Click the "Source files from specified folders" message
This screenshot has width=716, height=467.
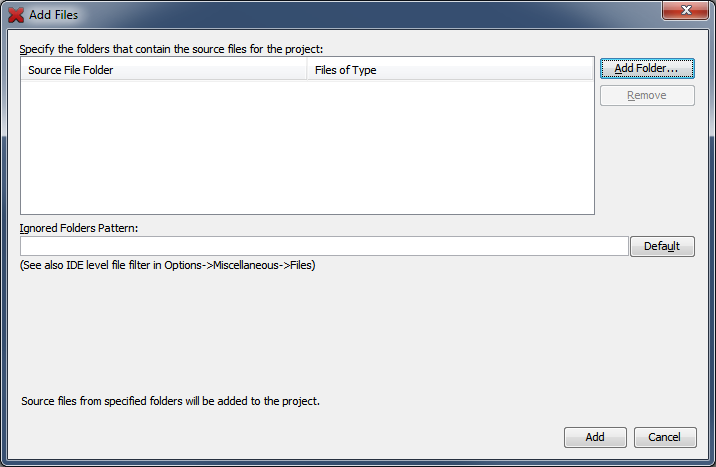point(170,402)
